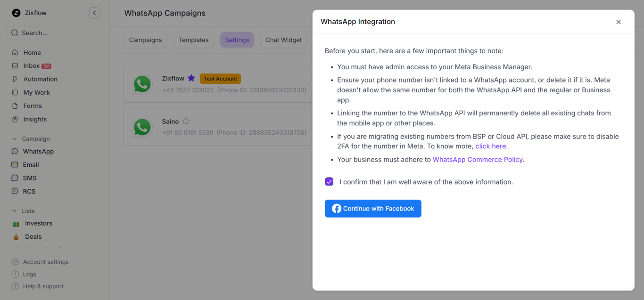Open the Home section in the sidebar
Viewport: 644px width, 300px height.
click(x=32, y=52)
